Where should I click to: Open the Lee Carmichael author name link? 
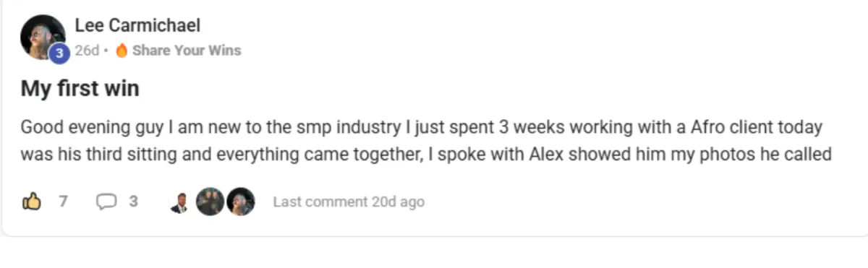pos(137,26)
